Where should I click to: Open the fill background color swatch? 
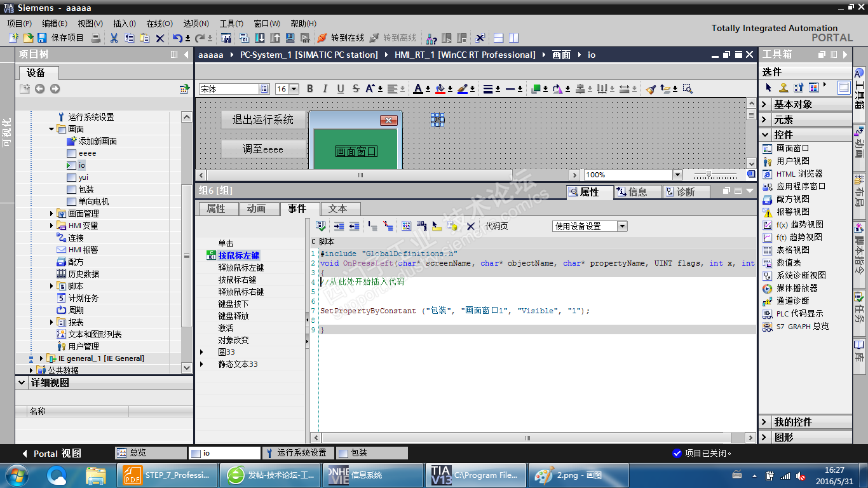pyautogui.click(x=440, y=89)
